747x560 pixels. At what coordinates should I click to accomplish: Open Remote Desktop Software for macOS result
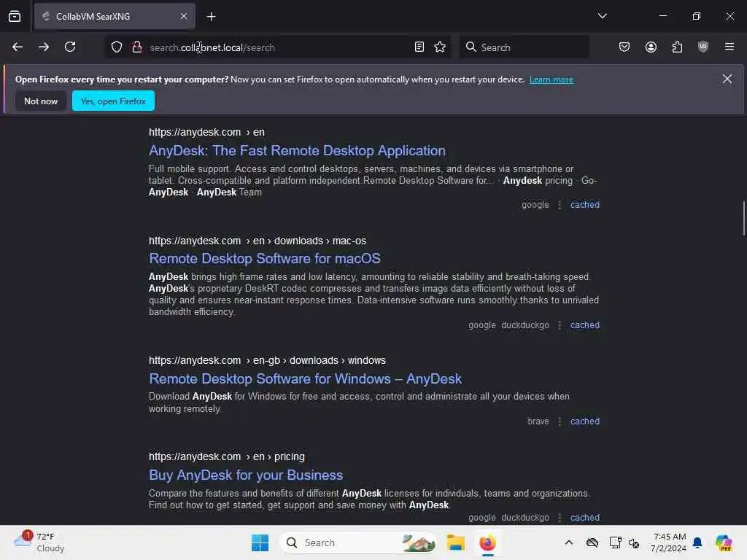coord(264,259)
